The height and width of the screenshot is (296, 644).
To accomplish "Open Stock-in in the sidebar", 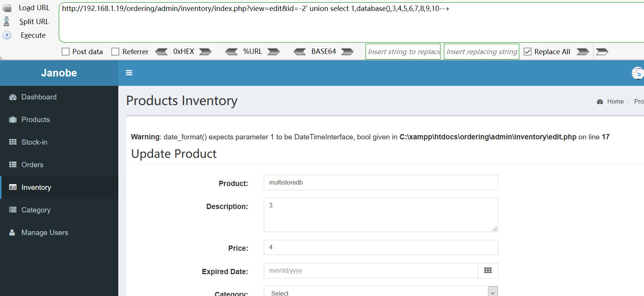I will [59, 142].
